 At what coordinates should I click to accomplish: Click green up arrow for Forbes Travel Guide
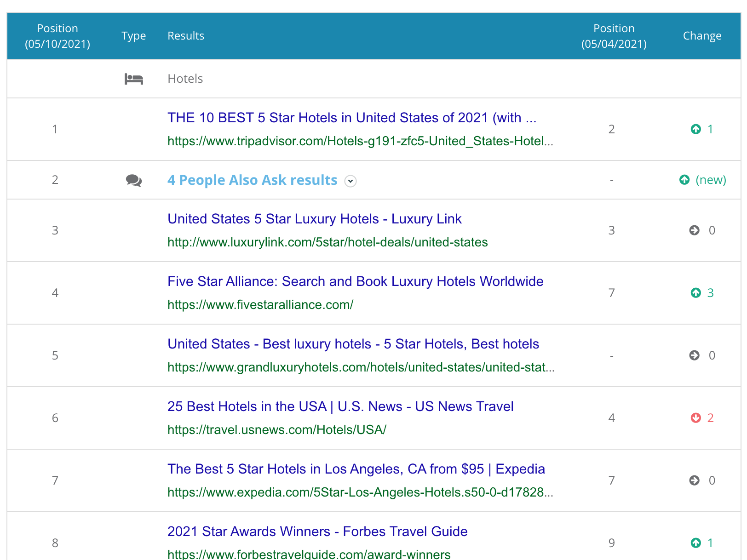pyautogui.click(x=695, y=543)
